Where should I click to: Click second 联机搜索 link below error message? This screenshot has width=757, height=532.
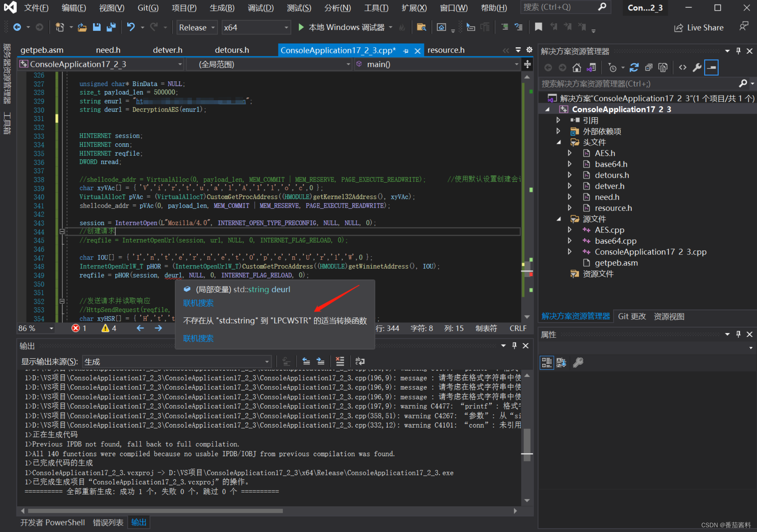[198, 338]
